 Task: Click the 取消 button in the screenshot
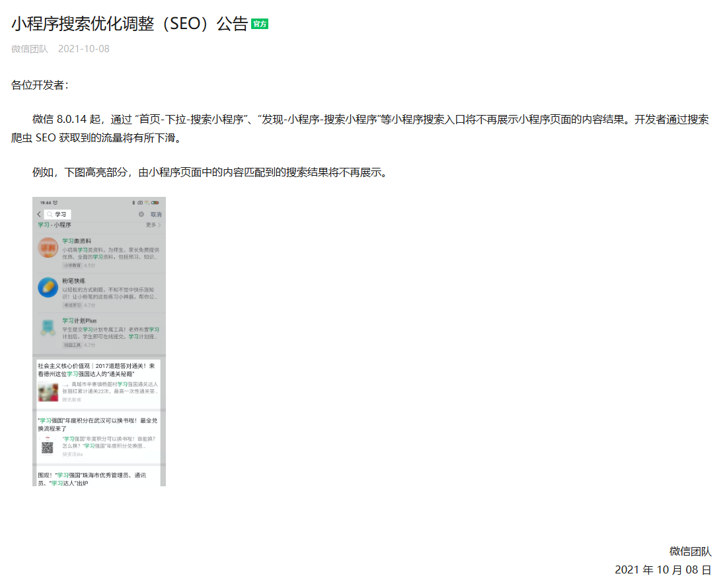(156, 214)
